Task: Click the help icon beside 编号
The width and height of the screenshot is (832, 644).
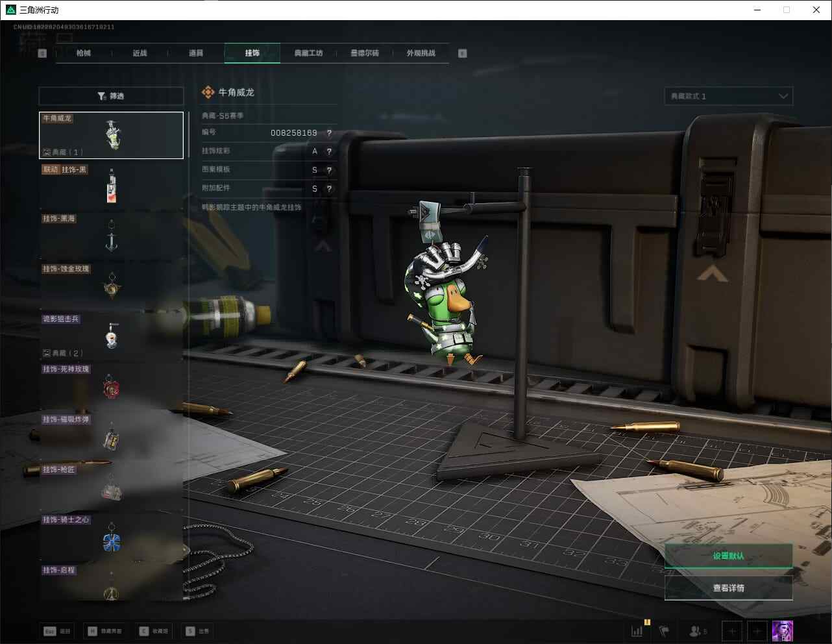Action: (x=329, y=132)
